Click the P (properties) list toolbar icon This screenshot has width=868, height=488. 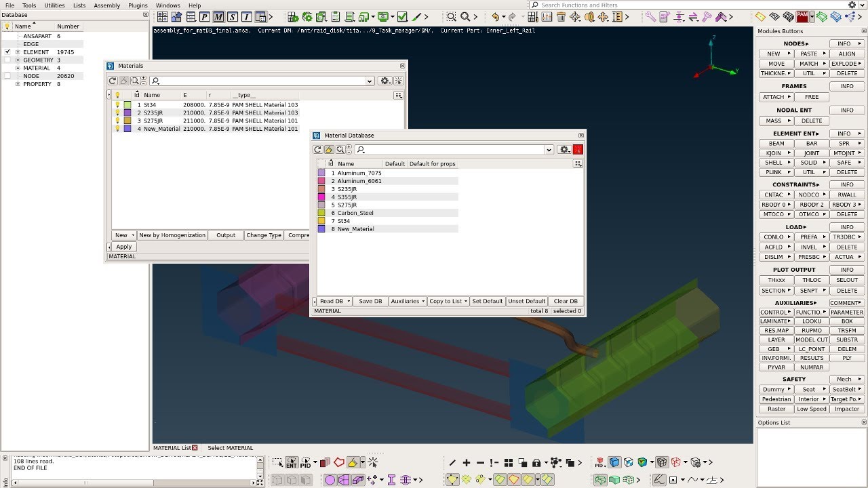pyautogui.click(x=204, y=17)
